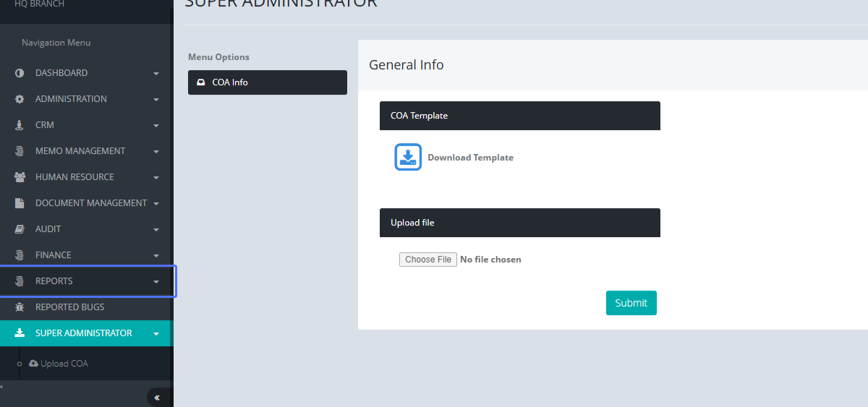The width and height of the screenshot is (868, 407).
Task: Click the Download Template link text
Action: point(470,158)
